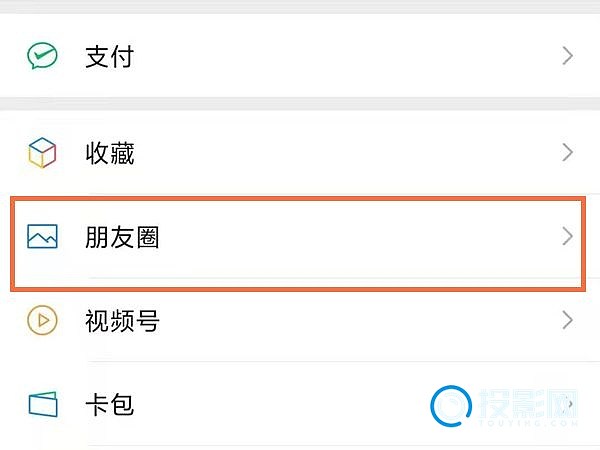Click the gray divider between 支付 and 收藏
Viewport: 600px width, 450px height.
(300, 104)
